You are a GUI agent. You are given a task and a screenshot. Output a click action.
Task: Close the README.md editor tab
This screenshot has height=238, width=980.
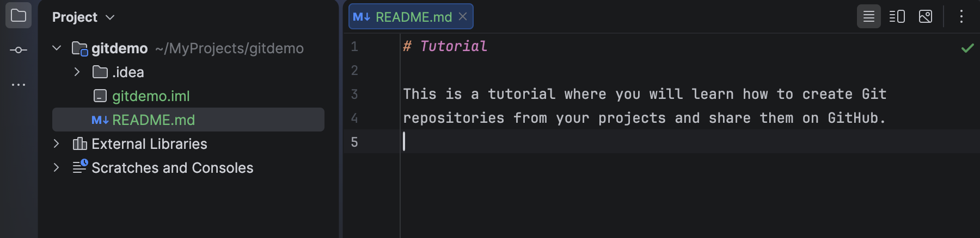coord(463,16)
